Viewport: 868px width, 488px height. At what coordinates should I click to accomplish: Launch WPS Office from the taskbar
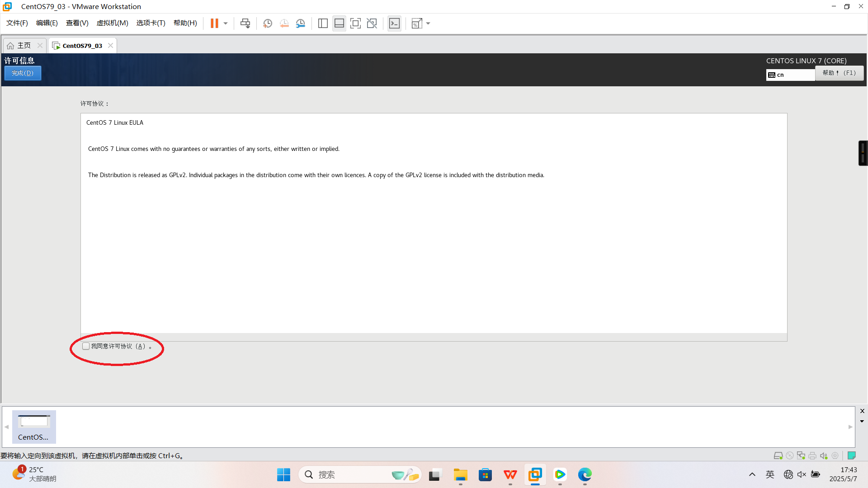pyautogui.click(x=510, y=475)
